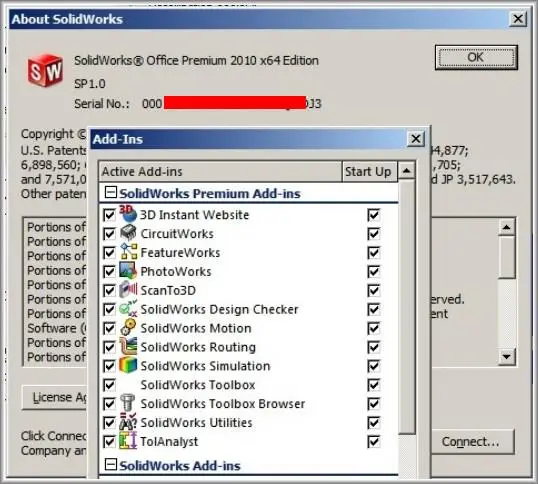Screen dimensions: 538x484
Task: Click the Connect... button
Action: coord(473,441)
